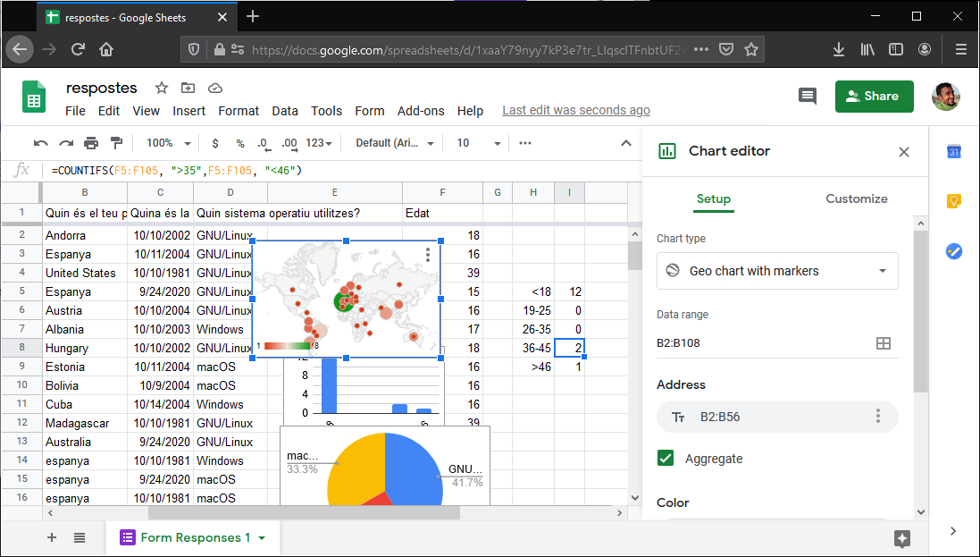
Task: Select the Paint format roller icon
Action: point(116,143)
